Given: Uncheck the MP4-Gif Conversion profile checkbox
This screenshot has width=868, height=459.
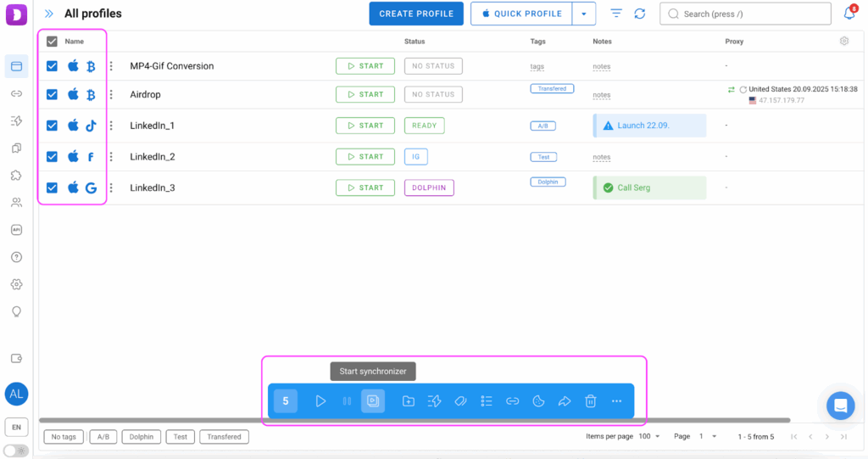Looking at the screenshot, I should pos(52,66).
